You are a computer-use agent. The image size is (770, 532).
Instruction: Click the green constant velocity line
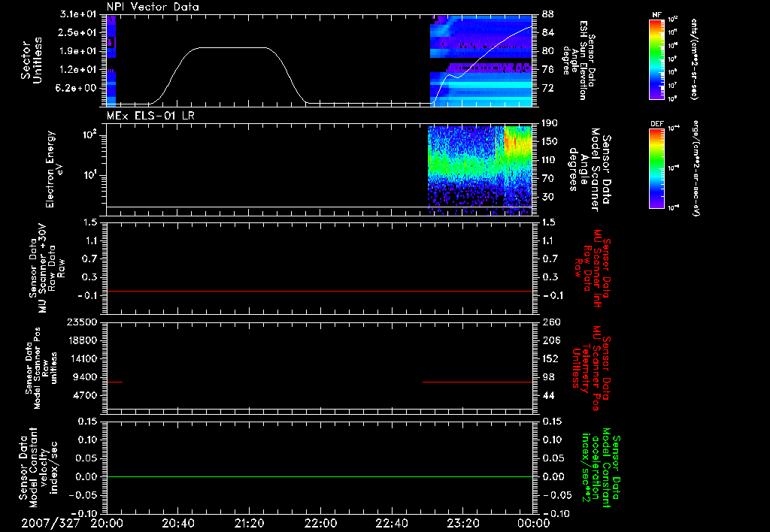(x=319, y=476)
